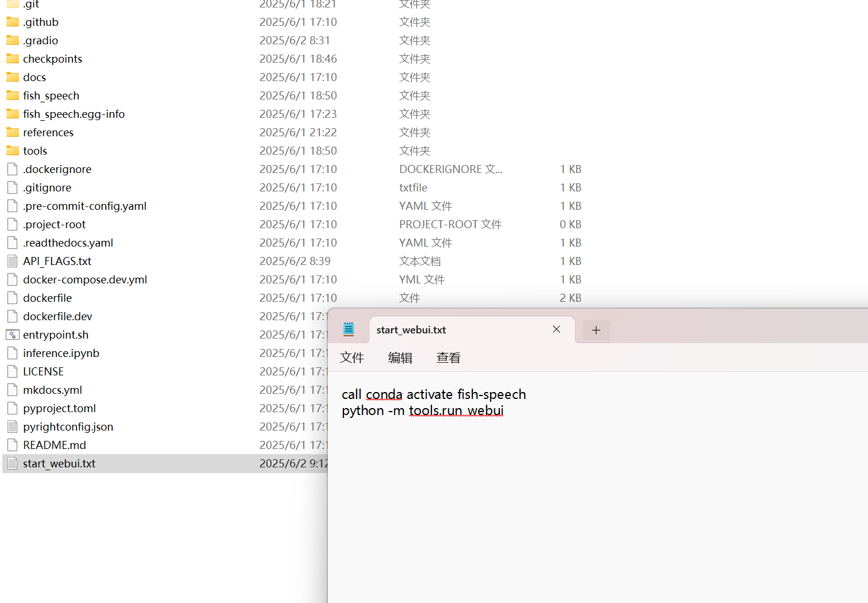
Task: Click the Notepad document icon beside the tab
Action: pos(349,329)
